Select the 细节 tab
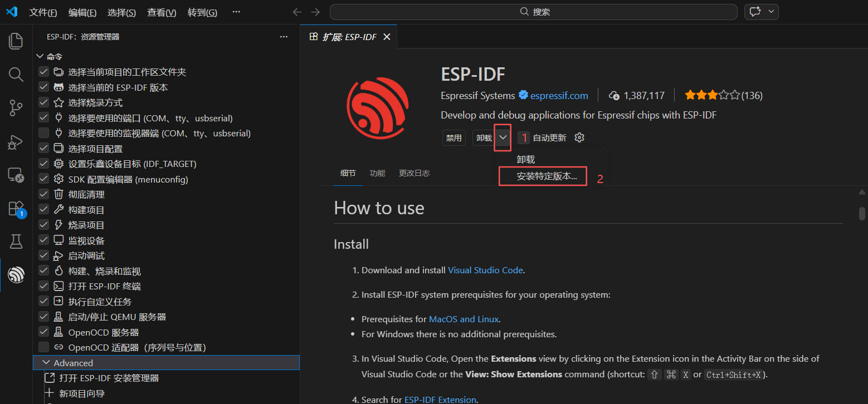This screenshot has width=868, height=404. 348,173
